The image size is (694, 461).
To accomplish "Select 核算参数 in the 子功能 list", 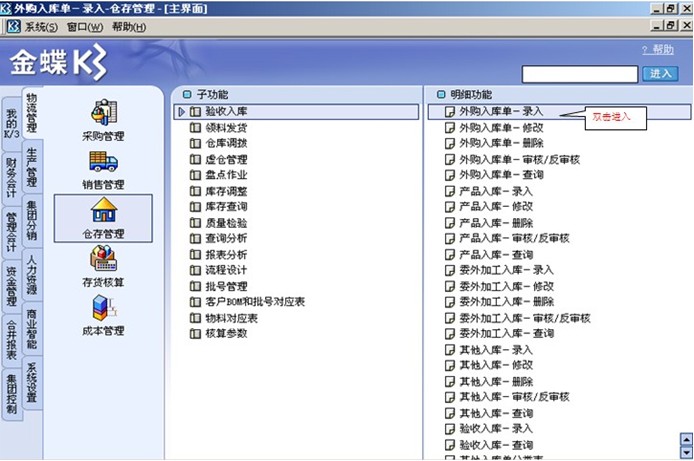I will tap(226, 333).
